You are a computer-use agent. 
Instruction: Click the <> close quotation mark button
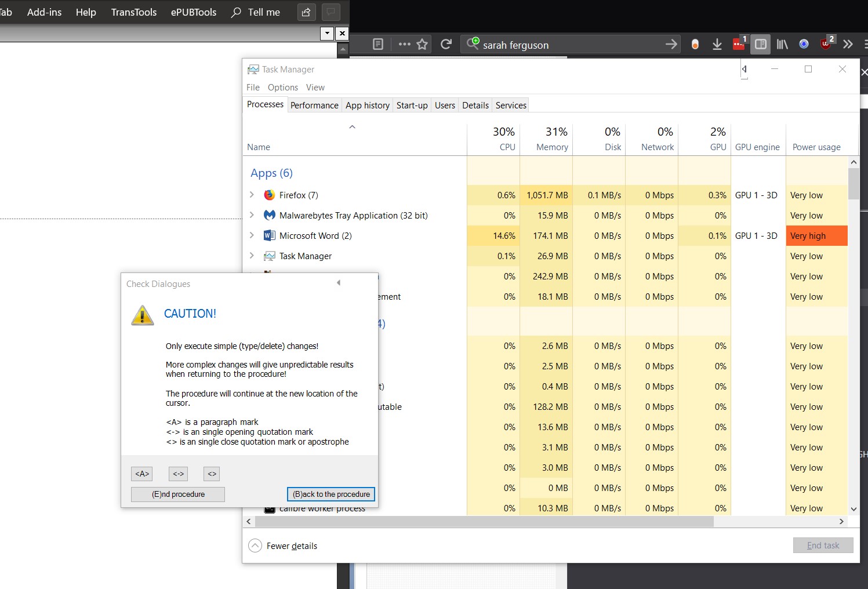[212, 474]
